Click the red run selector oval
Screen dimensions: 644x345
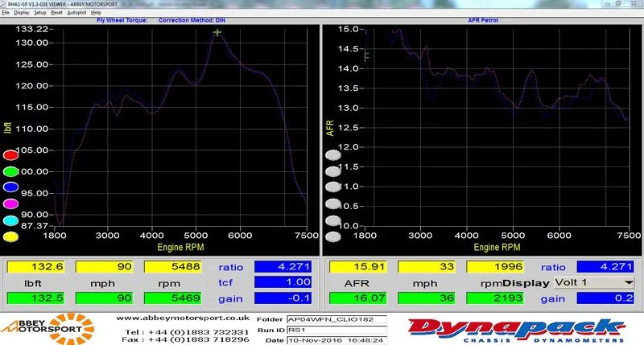point(10,155)
